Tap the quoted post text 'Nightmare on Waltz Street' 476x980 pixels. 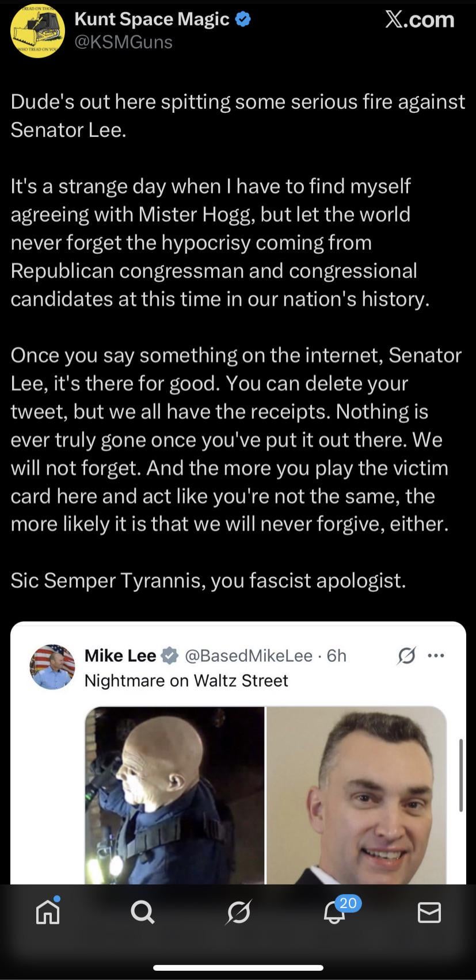pos(186,681)
